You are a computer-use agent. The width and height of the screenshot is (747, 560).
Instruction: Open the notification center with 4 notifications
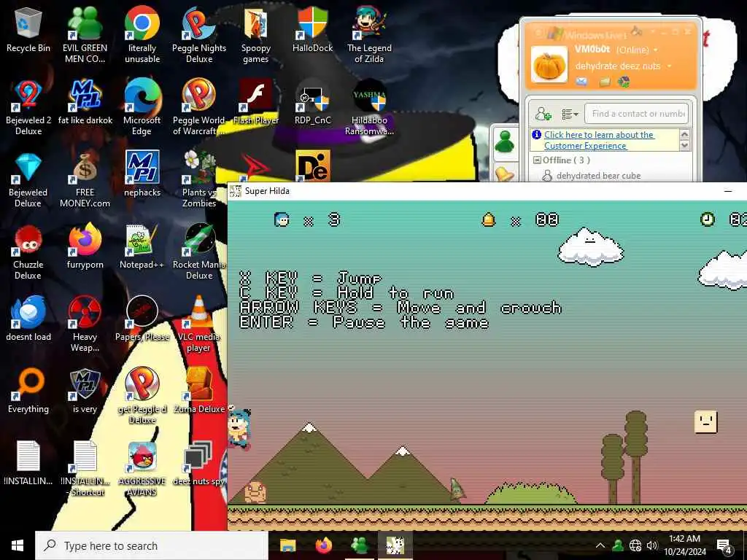[724, 545]
